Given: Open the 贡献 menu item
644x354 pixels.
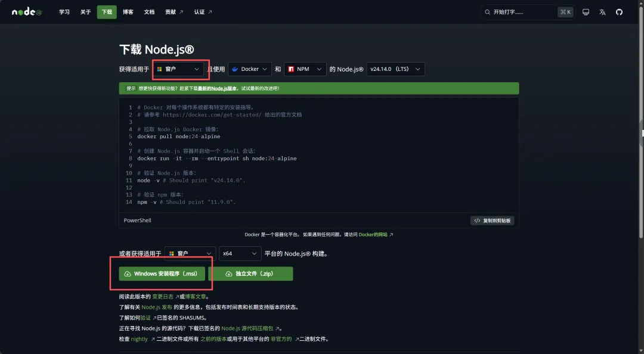Looking at the screenshot, I should [174, 12].
